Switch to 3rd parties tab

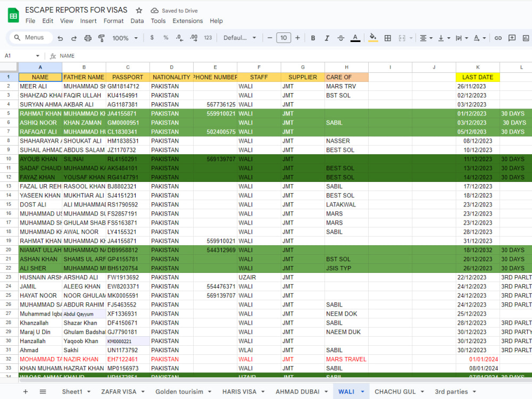[x=451, y=392]
